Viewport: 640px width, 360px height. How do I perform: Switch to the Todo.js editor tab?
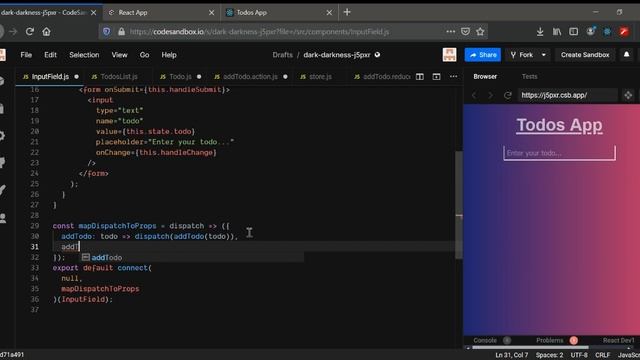coord(180,77)
